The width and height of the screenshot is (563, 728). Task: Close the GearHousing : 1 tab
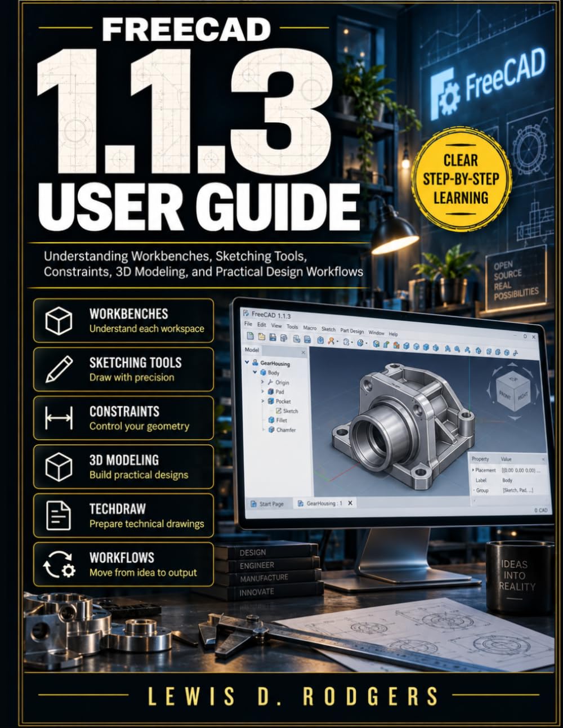pyautogui.click(x=350, y=503)
